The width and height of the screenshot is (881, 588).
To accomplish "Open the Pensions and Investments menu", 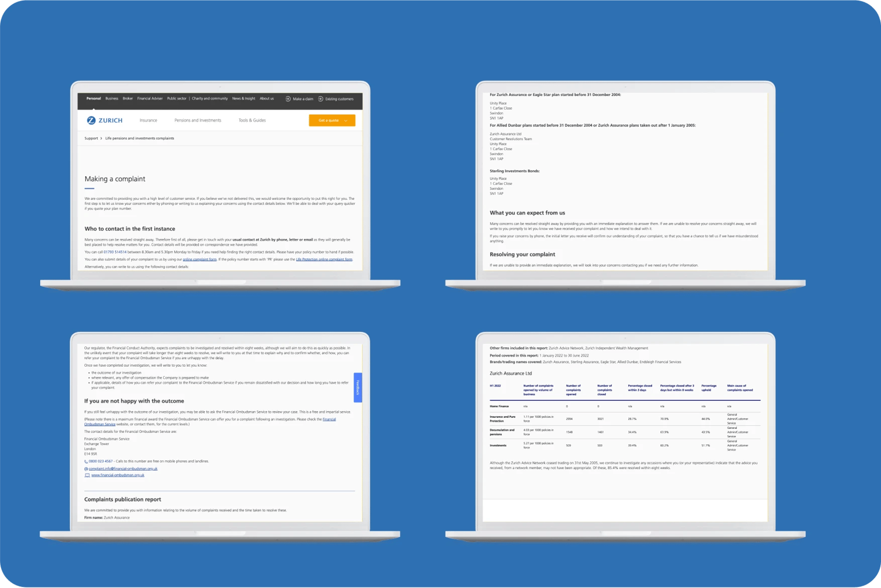I will [198, 121].
